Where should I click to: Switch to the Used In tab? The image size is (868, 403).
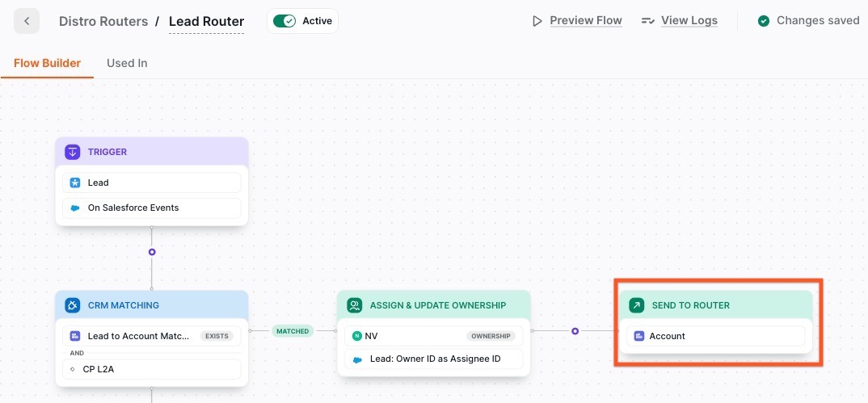click(127, 63)
